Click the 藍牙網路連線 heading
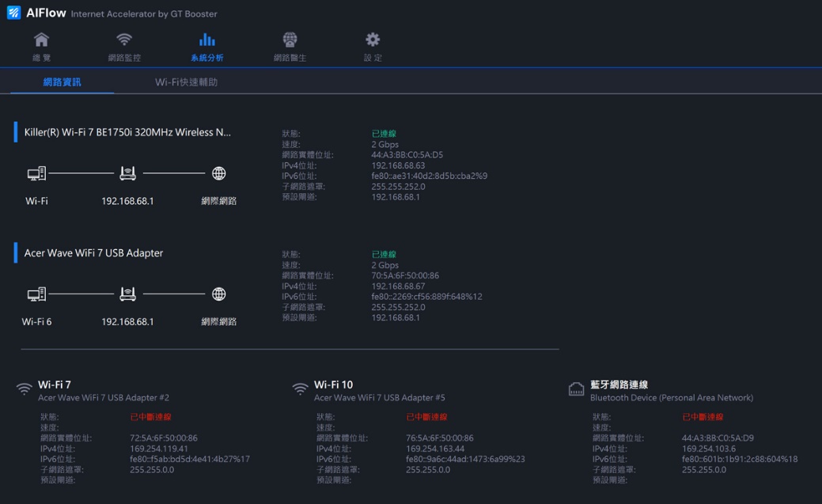The width and height of the screenshot is (822, 504). (x=619, y=385)
